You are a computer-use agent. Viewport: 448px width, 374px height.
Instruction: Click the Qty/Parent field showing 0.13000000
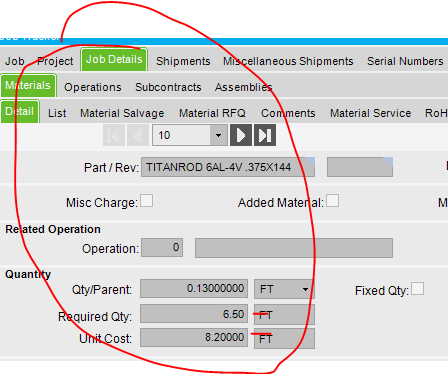tap(194, 288)
